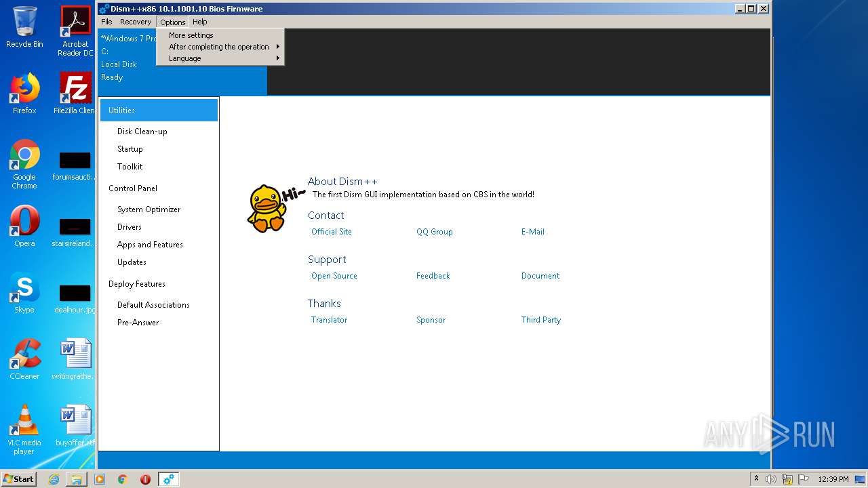Click the Show desktop button
This screenshot has width=868, height=488.
tap(860, 479)
